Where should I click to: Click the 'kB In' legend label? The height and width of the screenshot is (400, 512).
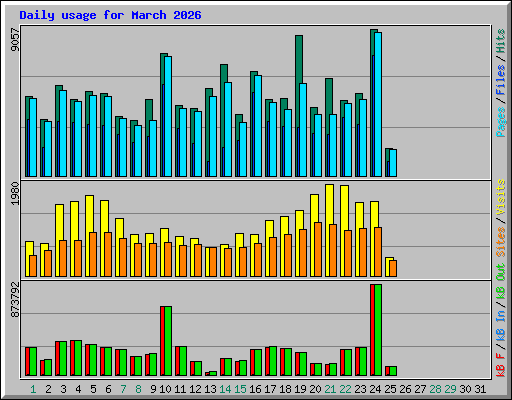[x=501, y=327]
